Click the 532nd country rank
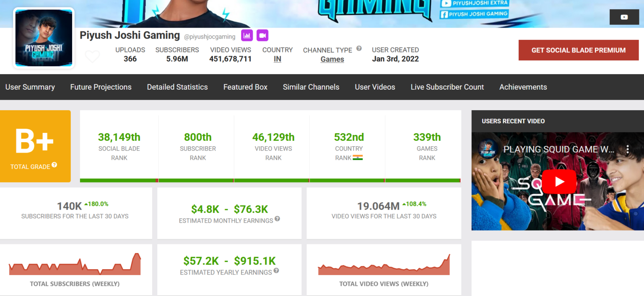Image resolution: width=644 pixels, height=296 pixels. point(349,137)
